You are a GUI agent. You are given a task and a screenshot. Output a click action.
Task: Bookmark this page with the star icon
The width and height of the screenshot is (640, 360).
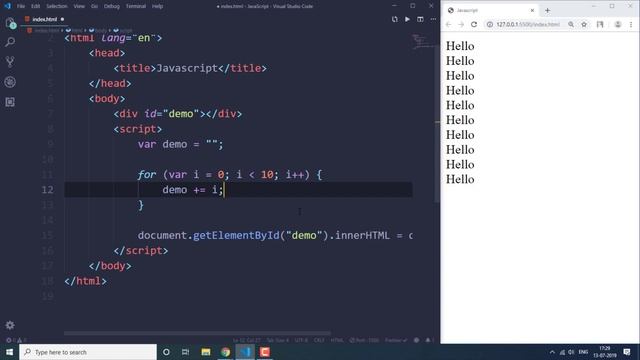[x=584, y=24]
